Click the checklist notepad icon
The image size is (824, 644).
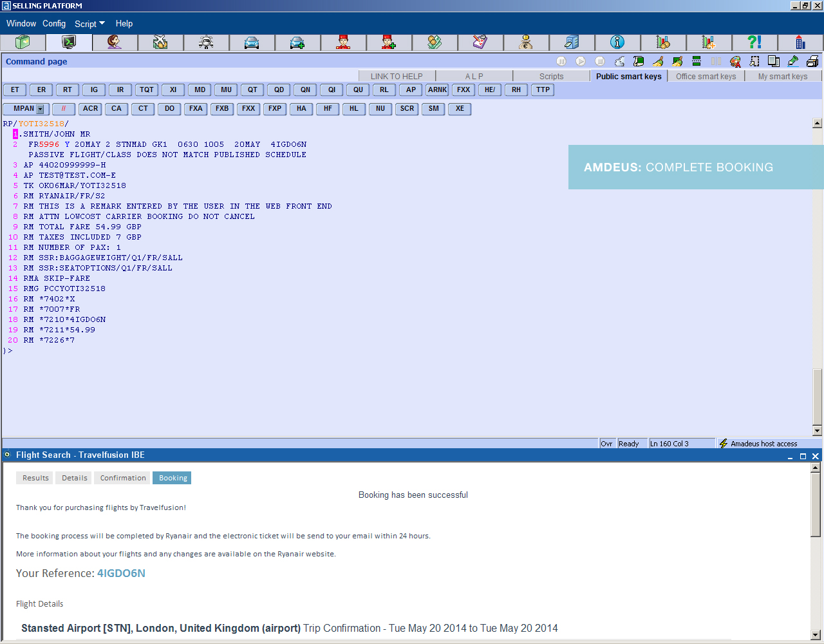[x=480, y=43]
